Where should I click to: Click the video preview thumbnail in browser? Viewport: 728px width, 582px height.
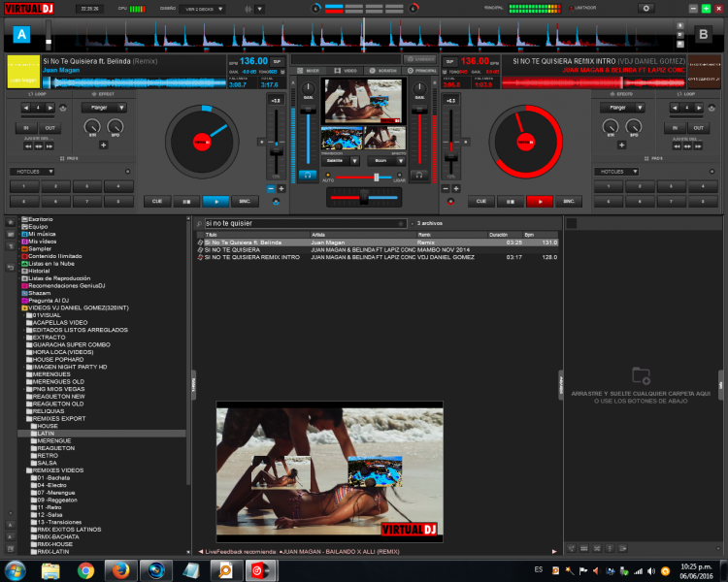click(x=330, y=472)
